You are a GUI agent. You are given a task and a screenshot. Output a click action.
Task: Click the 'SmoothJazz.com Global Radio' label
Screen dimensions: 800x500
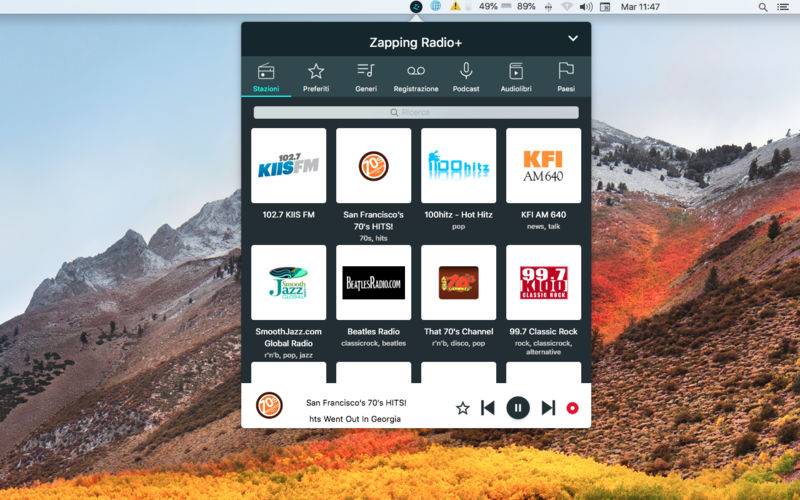coord(289,337)
